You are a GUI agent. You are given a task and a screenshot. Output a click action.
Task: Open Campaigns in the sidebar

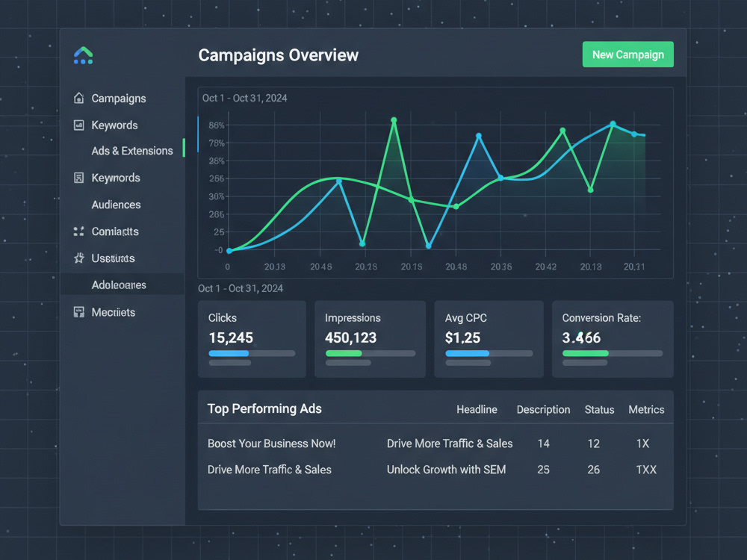click(x=119, y=99)
